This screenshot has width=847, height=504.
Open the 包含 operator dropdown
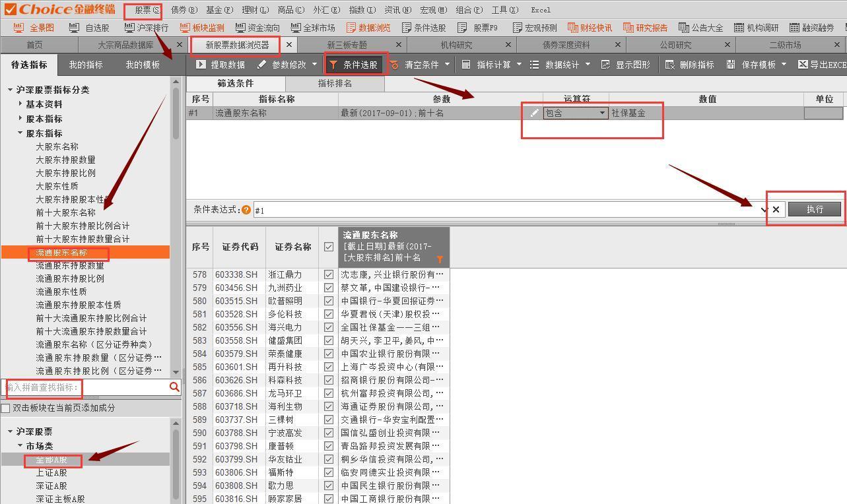[576, 113]
